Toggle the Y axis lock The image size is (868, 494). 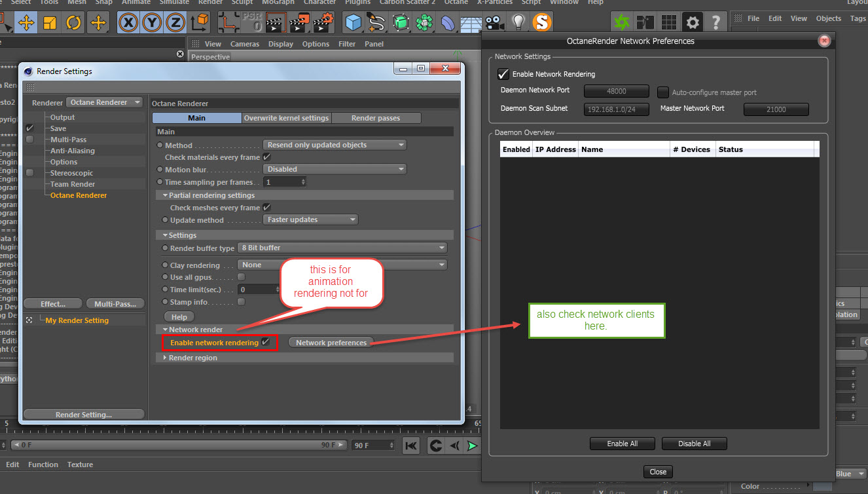(x=152, y=24)
